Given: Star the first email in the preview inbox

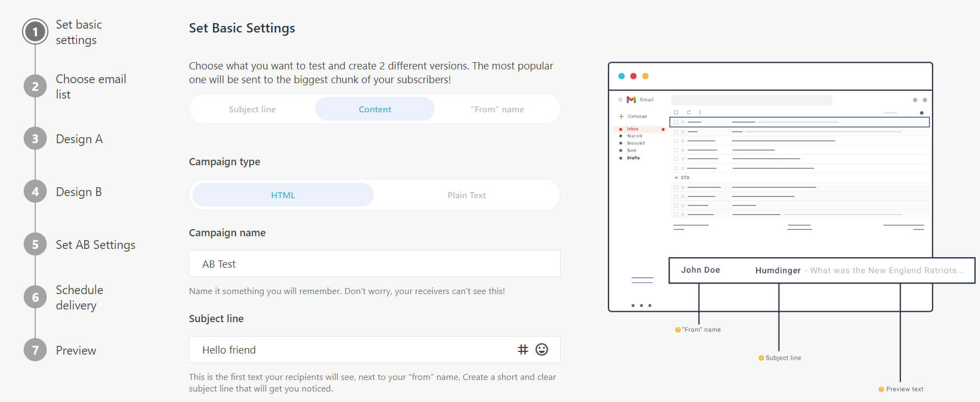Looking at the screenshot, I should 683,122.
